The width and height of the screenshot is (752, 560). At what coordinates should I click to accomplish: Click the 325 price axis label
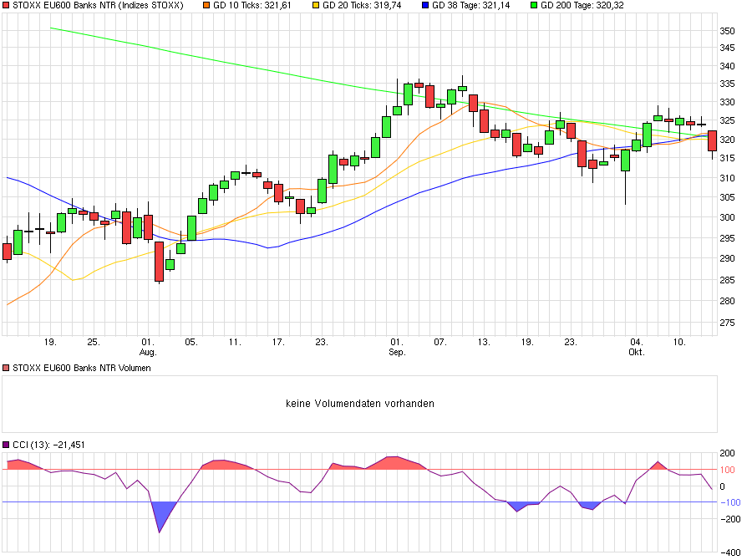pyautogui.click(x=727, y=121)
